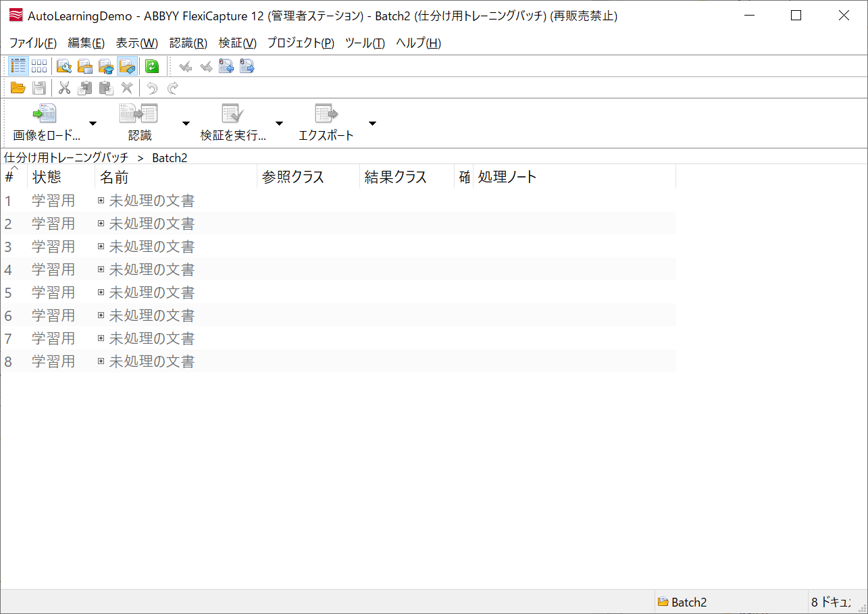Go to next document page icon
The width and height of the screenshot is (868, 614).
(x=247, y=66)
